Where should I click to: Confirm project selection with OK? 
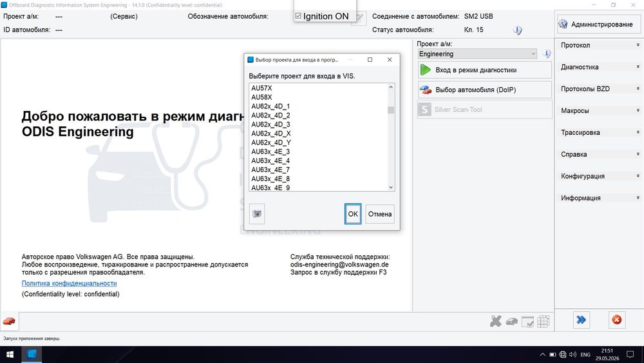point(353,214)
